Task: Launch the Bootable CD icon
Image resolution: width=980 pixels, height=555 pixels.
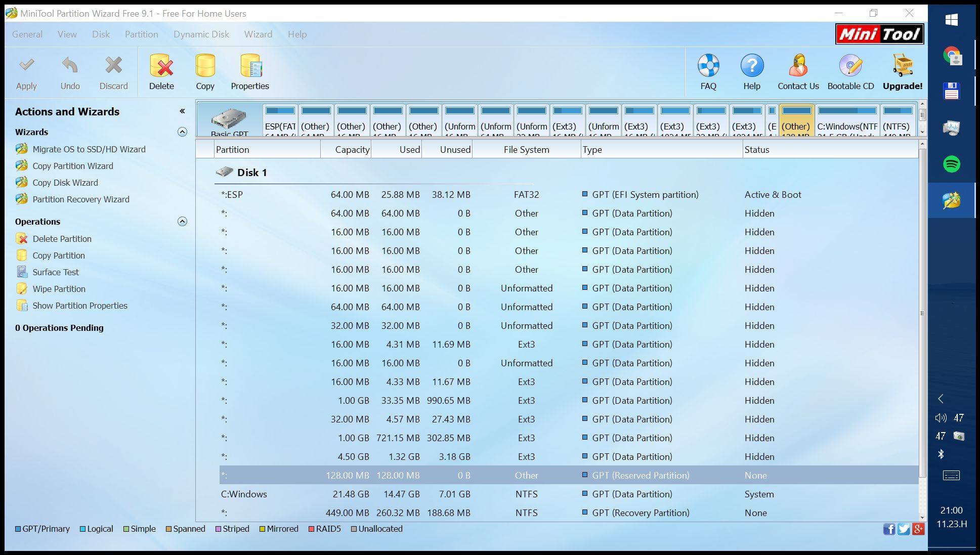Action: [x=850, y=66]
